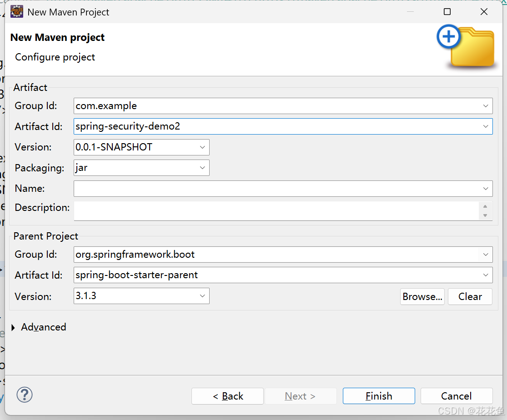This screenshot has height=420, width=507.
Task: Click the Description scroll up arrow
Action: pos(485,207)
